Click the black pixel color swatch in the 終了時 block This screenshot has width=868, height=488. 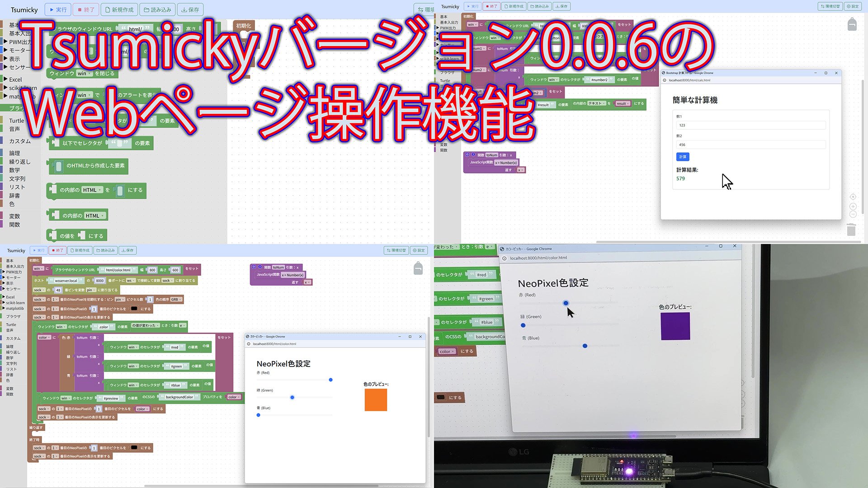tap(134, 448)
